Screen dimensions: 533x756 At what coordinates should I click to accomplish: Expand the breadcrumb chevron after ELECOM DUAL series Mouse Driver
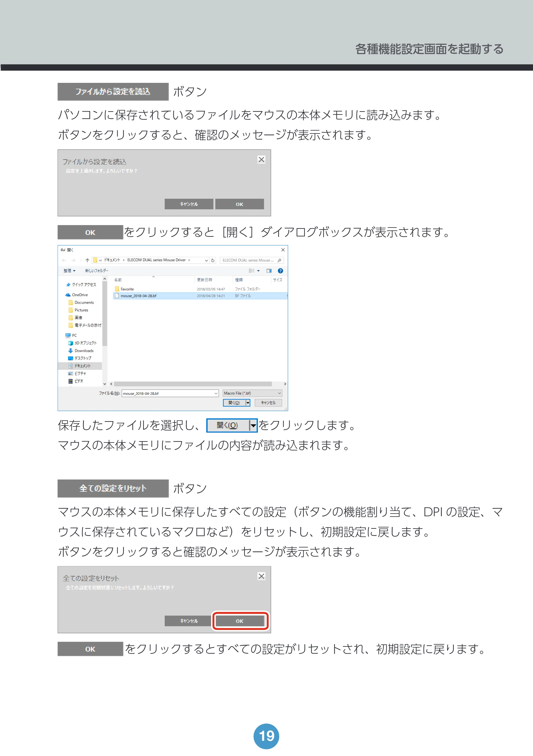coord(189,260)
